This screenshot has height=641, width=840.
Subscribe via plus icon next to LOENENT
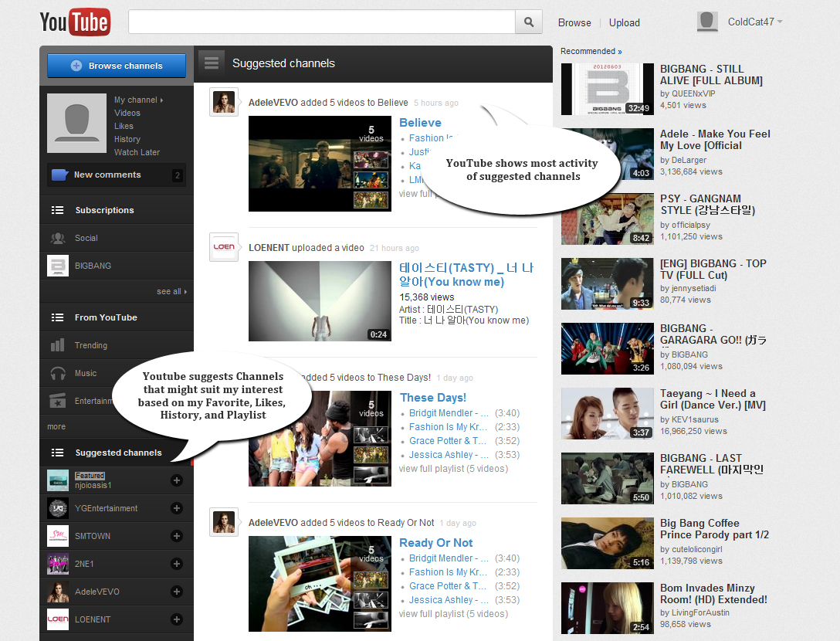point(177,619)
